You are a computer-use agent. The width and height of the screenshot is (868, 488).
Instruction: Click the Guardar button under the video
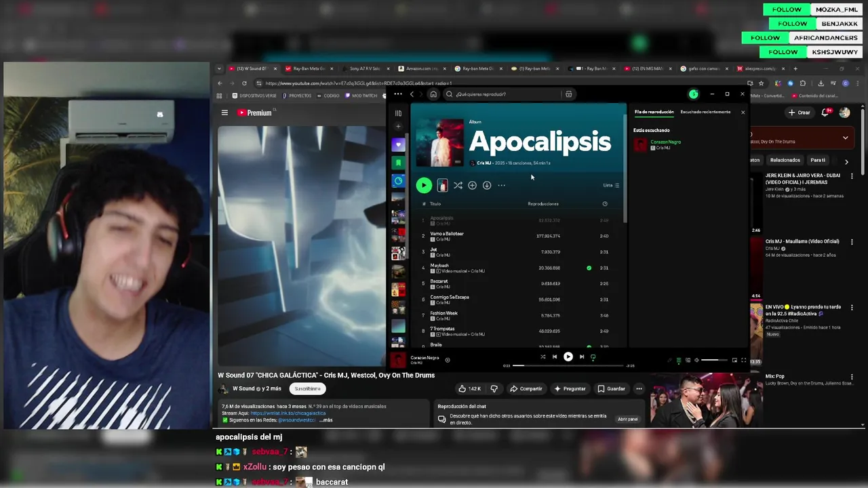(x=612, y=388)
